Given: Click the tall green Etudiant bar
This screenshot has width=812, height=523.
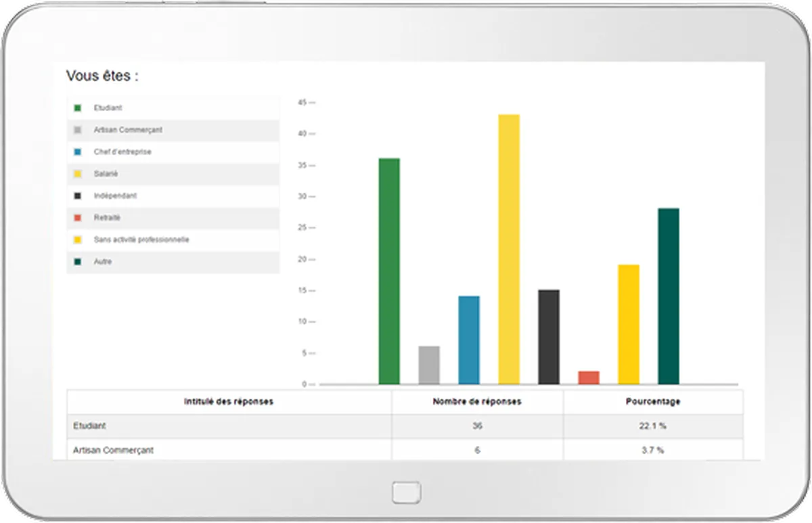Looking at the screenshot, I should 389,271.
